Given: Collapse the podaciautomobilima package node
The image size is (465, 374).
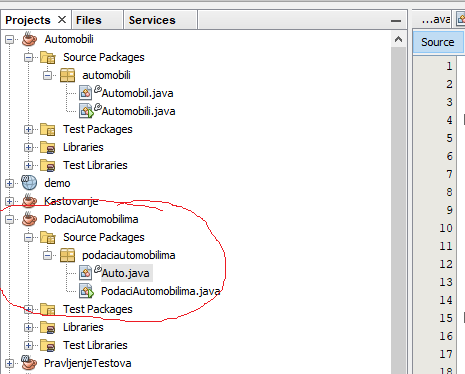Looking at the screenshot, I should coord(48,255).
